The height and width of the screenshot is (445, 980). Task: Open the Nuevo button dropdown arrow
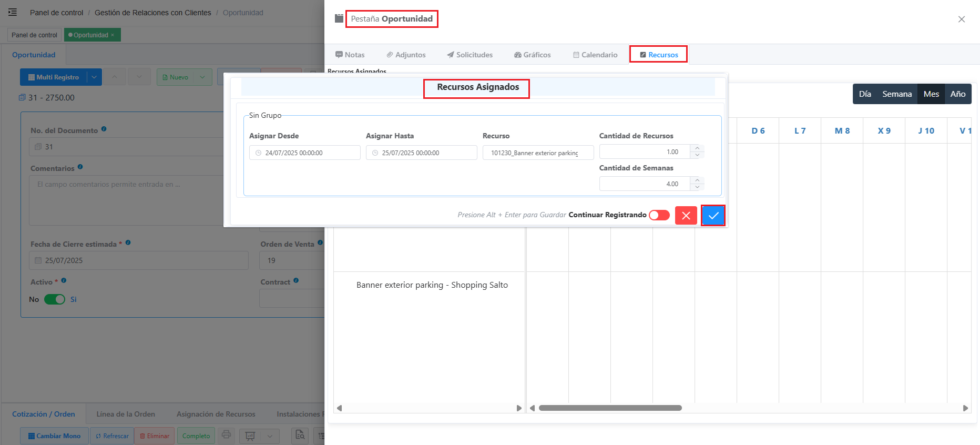coord(202,77)
